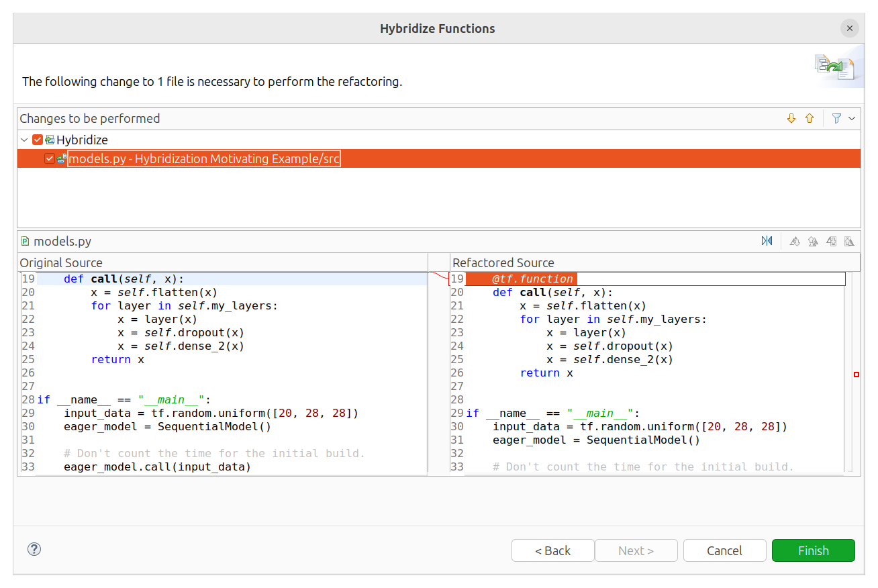Click the 'models.py' compare header text
This screenshot has height=588, width=878.
[x=62, y=241]
